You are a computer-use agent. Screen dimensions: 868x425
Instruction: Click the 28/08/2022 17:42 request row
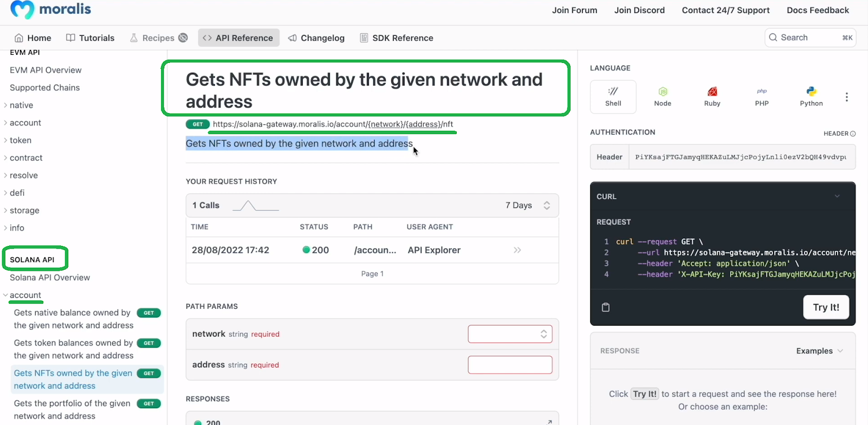tap(372, 250)
